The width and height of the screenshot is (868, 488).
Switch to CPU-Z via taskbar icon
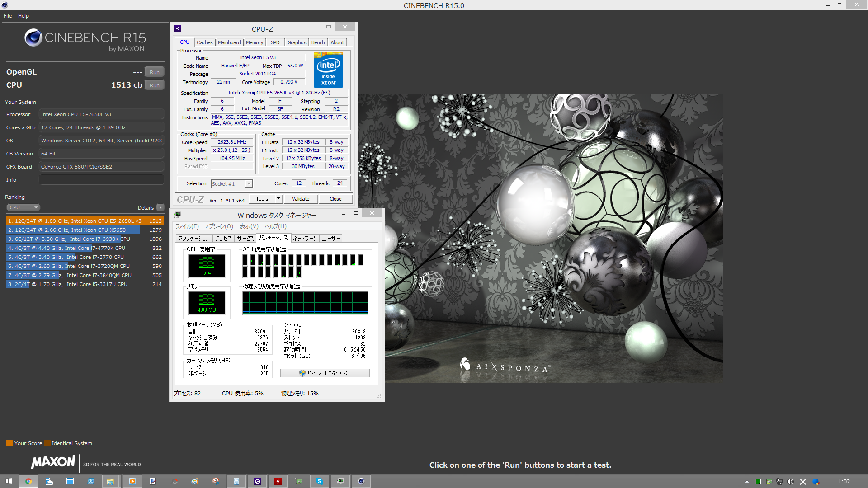[257, 481]
